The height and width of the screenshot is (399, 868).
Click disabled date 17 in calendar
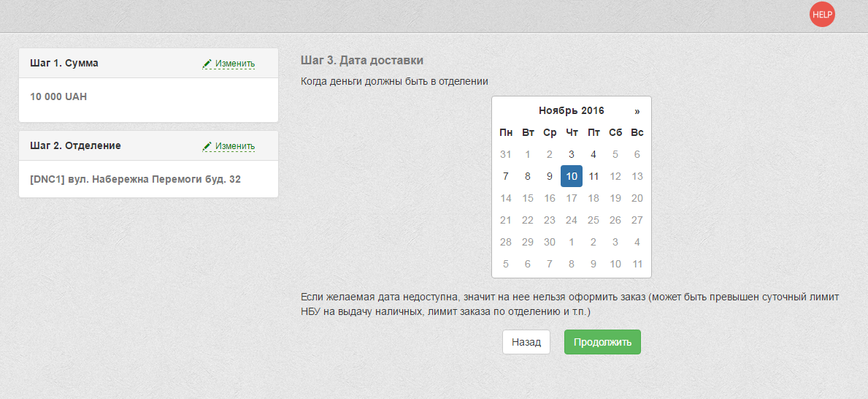click(572, 198)
